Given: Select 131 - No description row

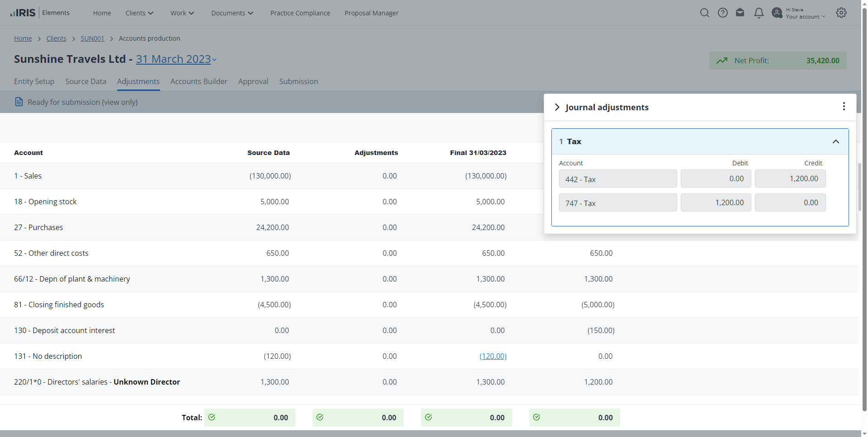Looking at the screenshot, I should [x=429, y=356].
